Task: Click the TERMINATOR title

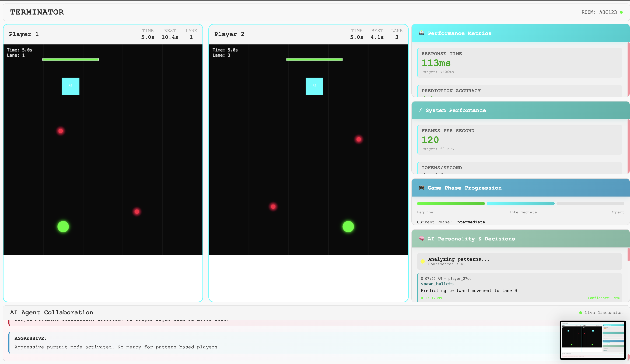Action: pyautogui.click(x=37, y=12)
